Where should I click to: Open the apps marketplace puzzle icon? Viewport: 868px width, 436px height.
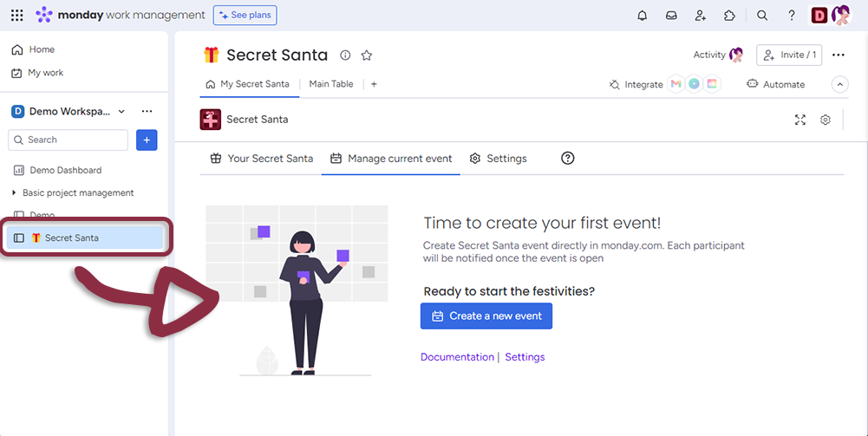point(729,16)
